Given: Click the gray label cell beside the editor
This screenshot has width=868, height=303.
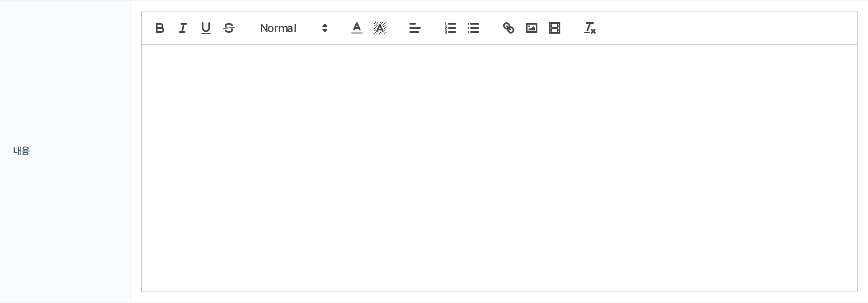Looking at the screenshot, I should pyautogui.click(x=66, y=151).
